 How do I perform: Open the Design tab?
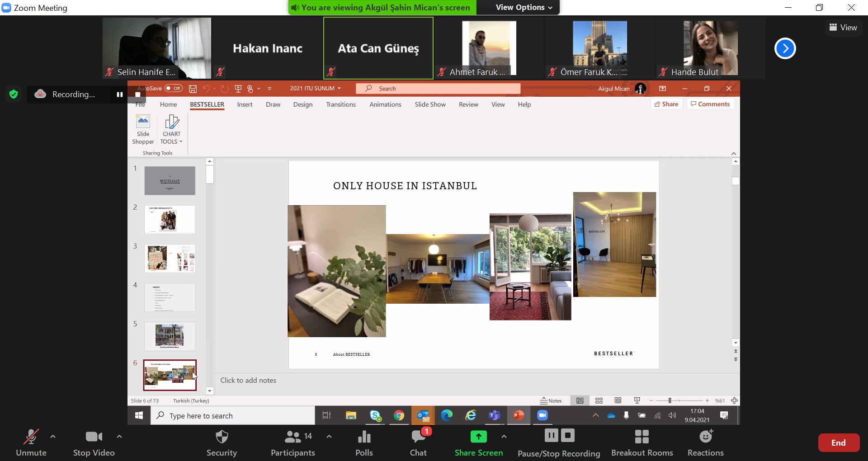pos(303,104)
